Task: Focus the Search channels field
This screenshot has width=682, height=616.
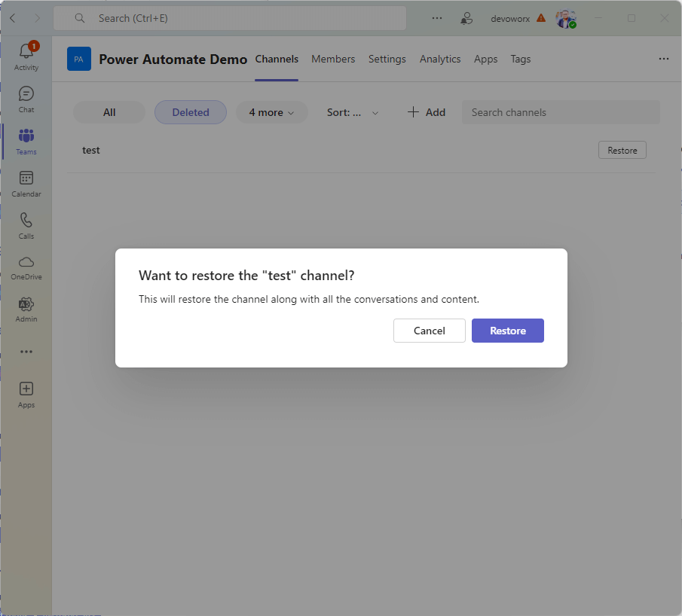Action: pyautogui.click(x=561, y=112)
